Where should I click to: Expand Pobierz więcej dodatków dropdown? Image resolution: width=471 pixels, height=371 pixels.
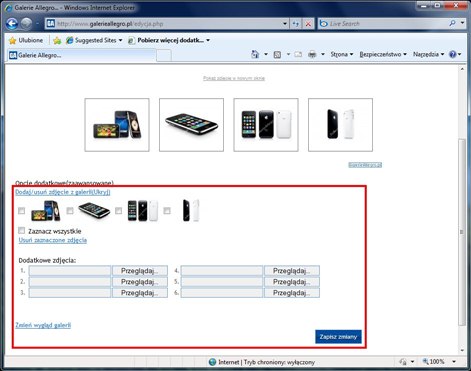pos(208,40)
